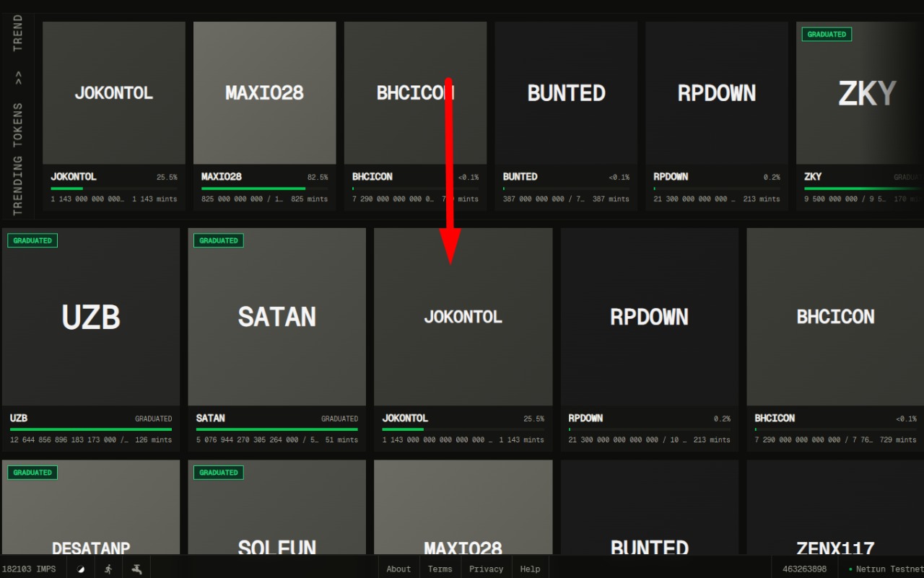Click the 182103 IMPS counter
Image resolution: width=924 pixels, height=578 pixels.
click(29, 569)
